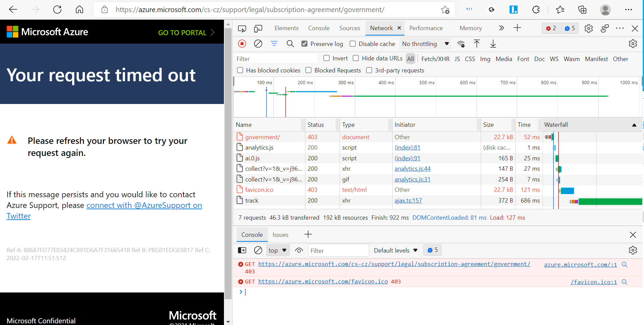Image resolution: width=644 pixels, height=325 pixels.
Task: Open Customize DevTools three-dot menu
Action: point(620,28)
